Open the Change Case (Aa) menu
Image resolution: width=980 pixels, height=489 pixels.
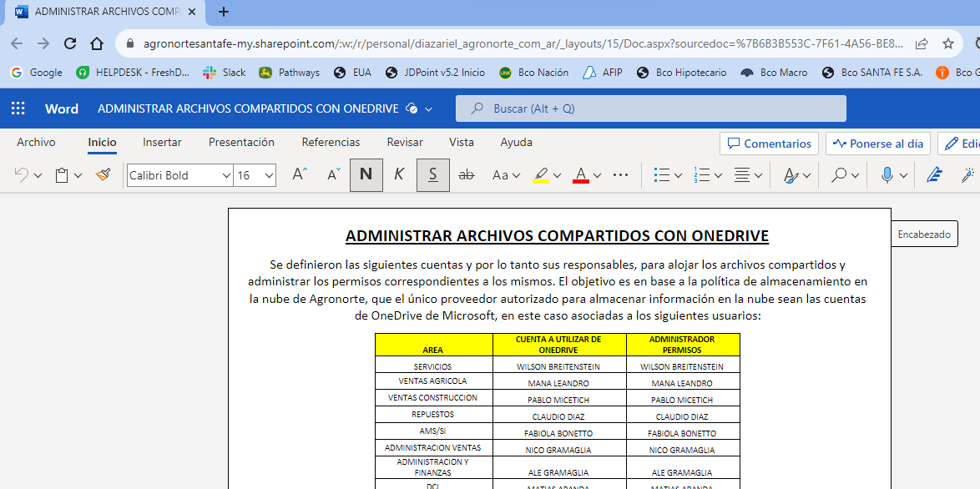coord(506,175)
